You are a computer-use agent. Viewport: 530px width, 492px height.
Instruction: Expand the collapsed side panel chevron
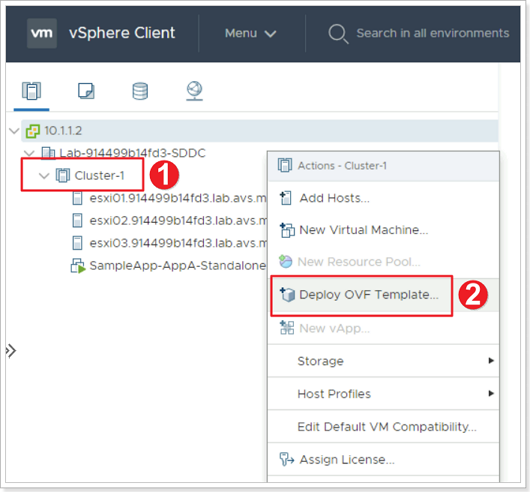(x=11, y=351)
